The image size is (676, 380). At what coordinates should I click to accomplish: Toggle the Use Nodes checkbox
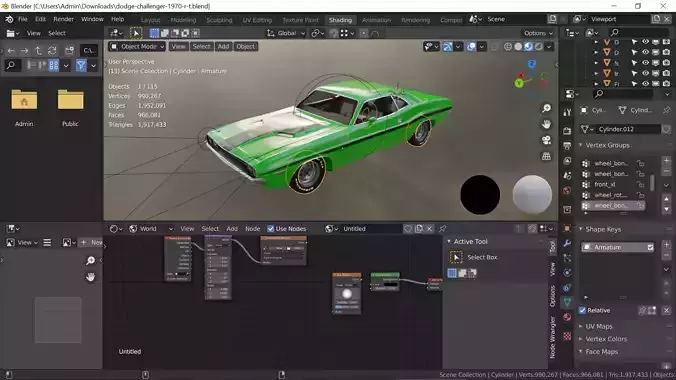(x=271, y=229)
